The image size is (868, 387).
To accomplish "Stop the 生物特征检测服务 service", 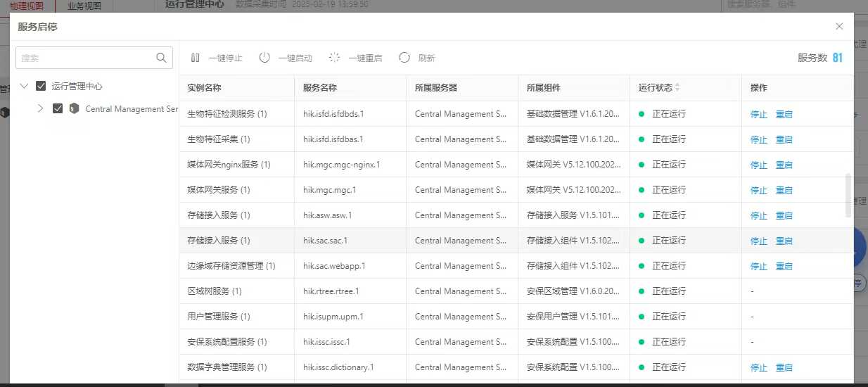I will pos(759,114).
